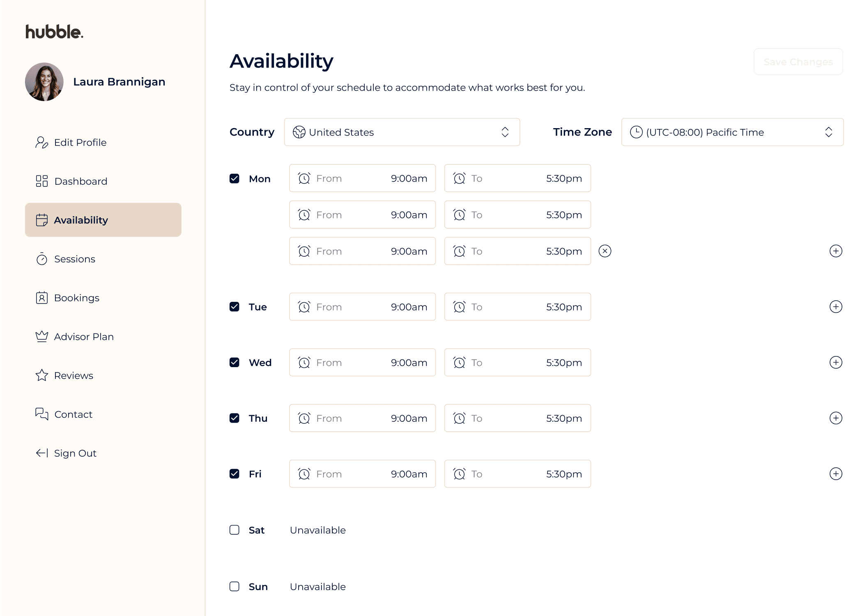The height and width of the screenshot is (616, 867).
Task: Enable Saturday availability checkbox
Action: click(235, 530)
